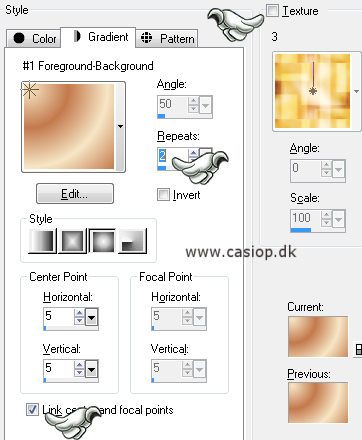
Task: Select the radial gradient style icon
Action: [x=132, y=241]
